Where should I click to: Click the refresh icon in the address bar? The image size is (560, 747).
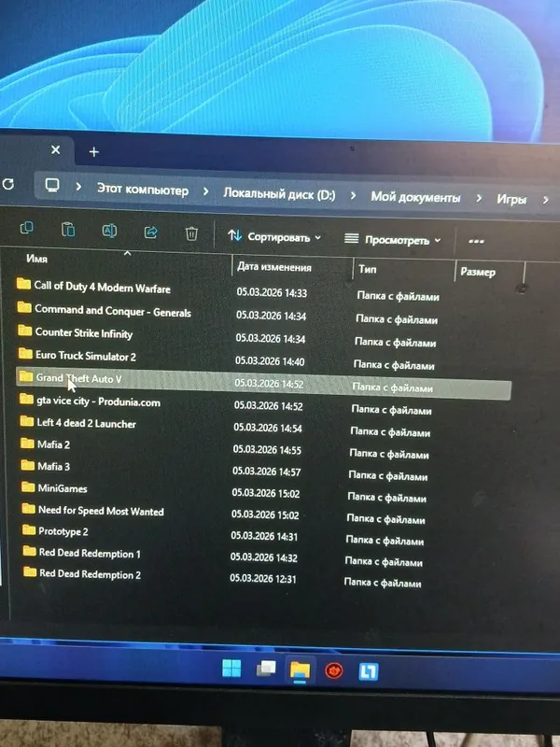pos(7,184)
